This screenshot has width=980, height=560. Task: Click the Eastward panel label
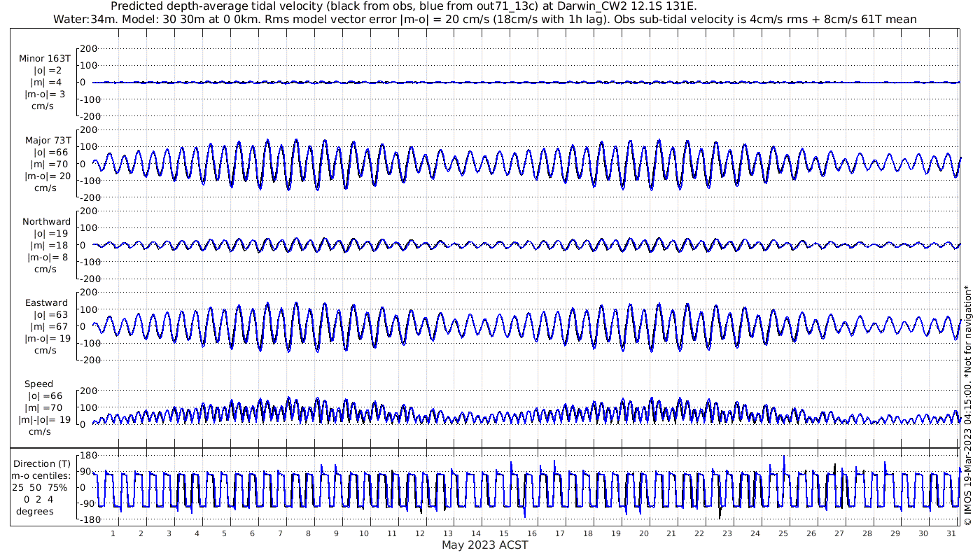point(47,303)
